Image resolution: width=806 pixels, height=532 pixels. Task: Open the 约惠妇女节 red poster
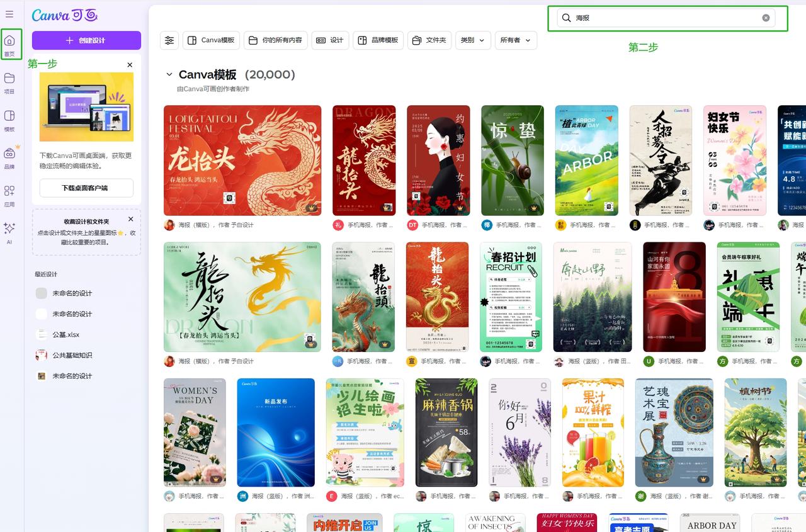click(438, 161)
